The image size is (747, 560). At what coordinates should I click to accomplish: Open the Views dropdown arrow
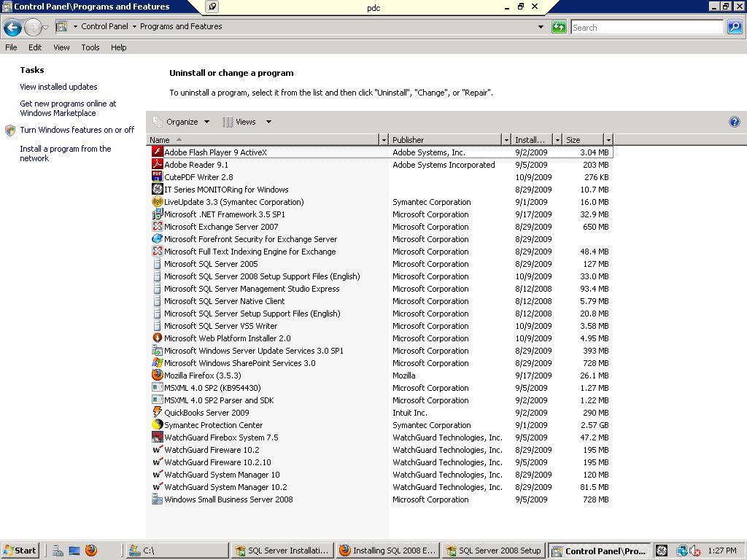(268, 122)
